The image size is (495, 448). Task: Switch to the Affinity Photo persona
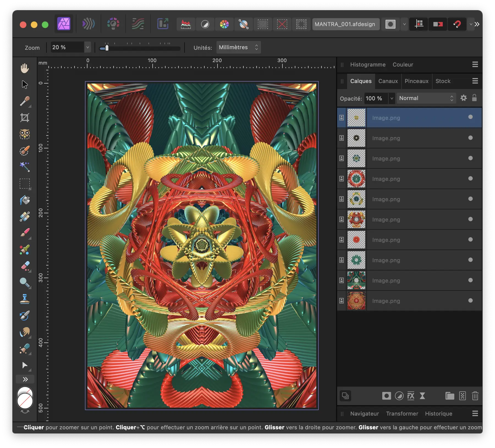tap(64, 24)
